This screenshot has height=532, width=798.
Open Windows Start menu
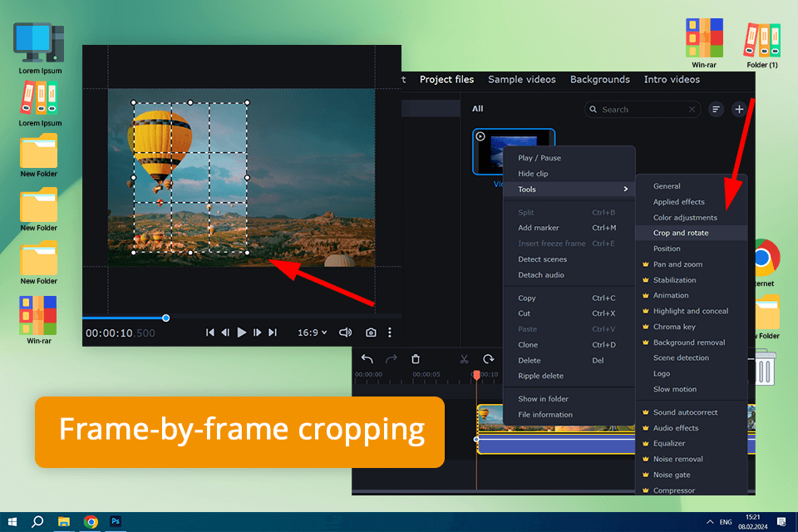tap(12, 522)
